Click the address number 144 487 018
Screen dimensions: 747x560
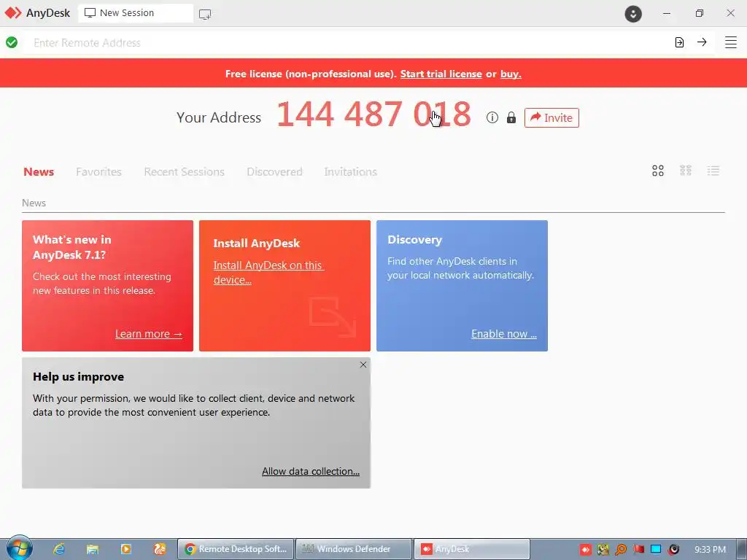pyautogui.click(x=373, y=114)
